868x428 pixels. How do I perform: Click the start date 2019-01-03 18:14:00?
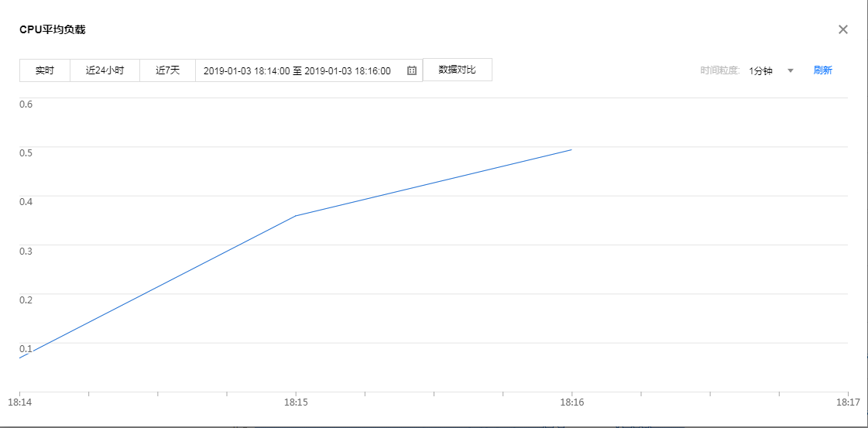pos(246,70)
